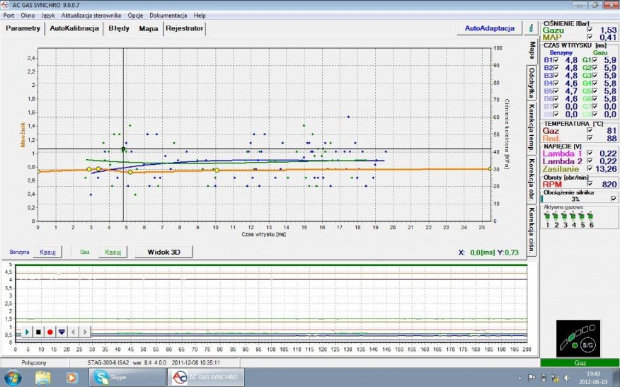This screenshot has width=620, height=387.
Task: Toggle the Lambda 1 voltage checkbox
Action: [590, 153]
